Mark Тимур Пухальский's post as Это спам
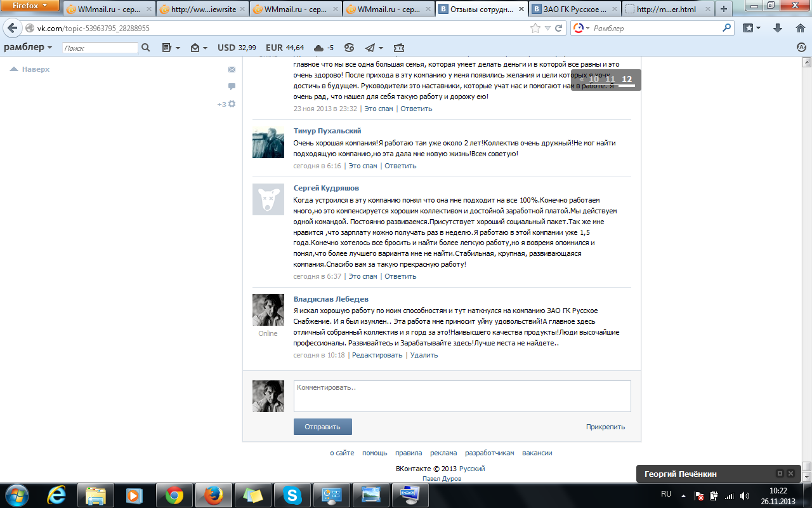Viewport: 812px width, 508px height. coord(363,166)
